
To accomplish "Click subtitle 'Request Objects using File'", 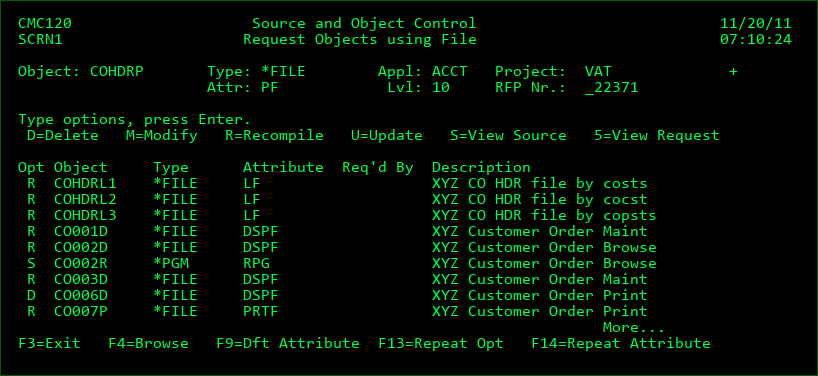I will click(360, 40).
